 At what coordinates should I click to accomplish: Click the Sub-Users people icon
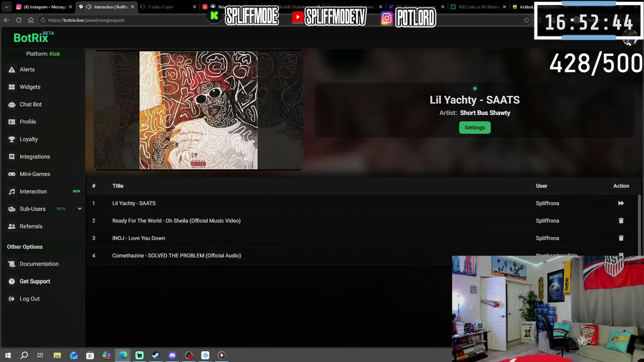pos(12,209)
